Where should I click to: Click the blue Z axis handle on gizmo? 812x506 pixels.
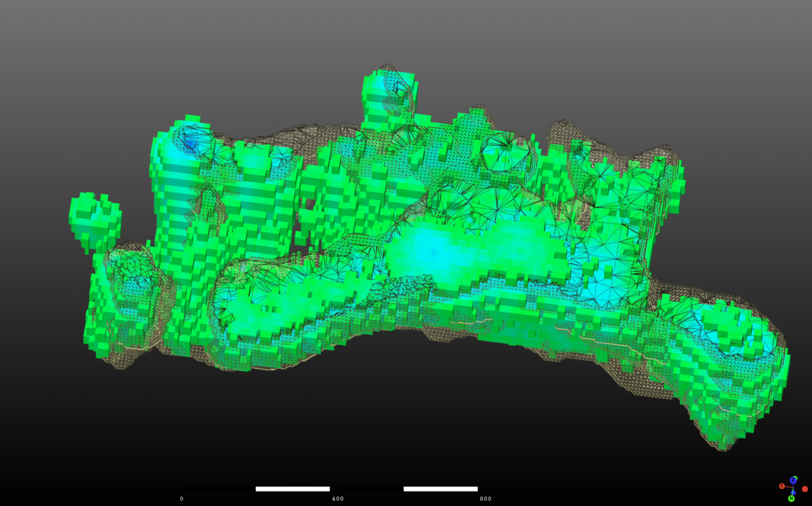pos(793,480)
